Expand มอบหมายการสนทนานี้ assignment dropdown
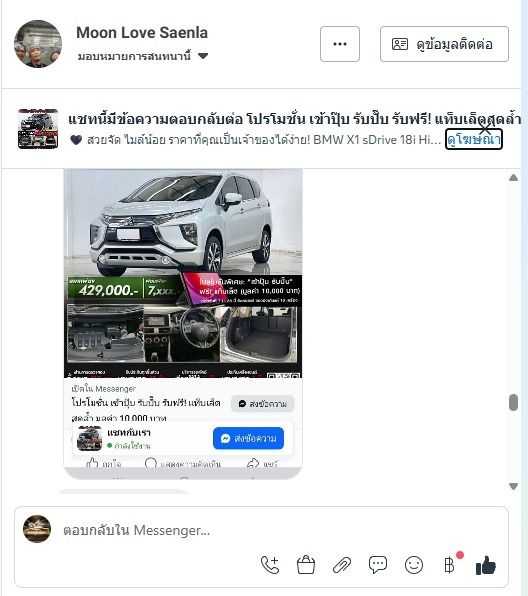The image size is (528, 596). pos(143,56)
